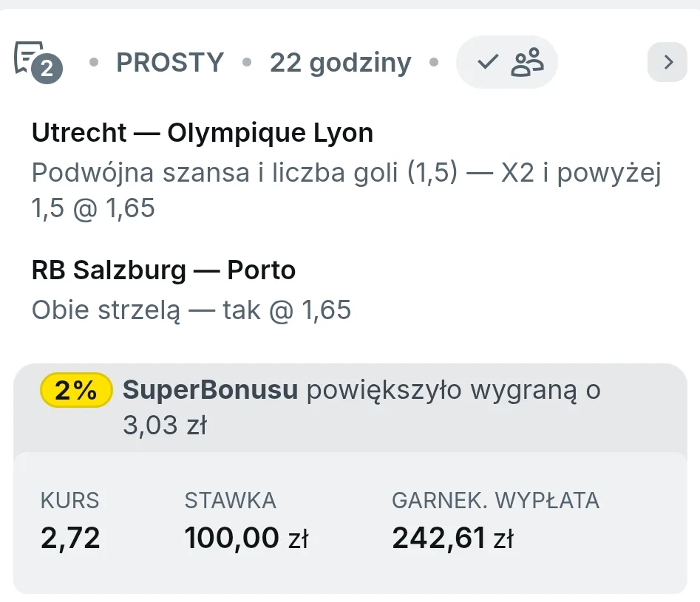The image size is (700, 602).
Task: Open Utrecht — Olympique Lyon match
Action: 203,132
